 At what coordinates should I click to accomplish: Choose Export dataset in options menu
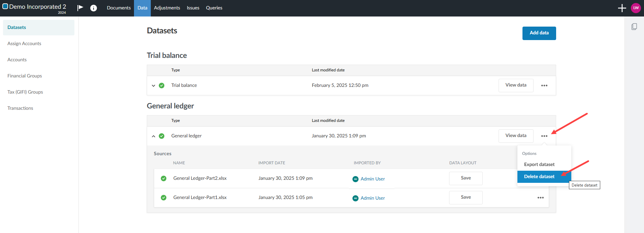(539, 164)
